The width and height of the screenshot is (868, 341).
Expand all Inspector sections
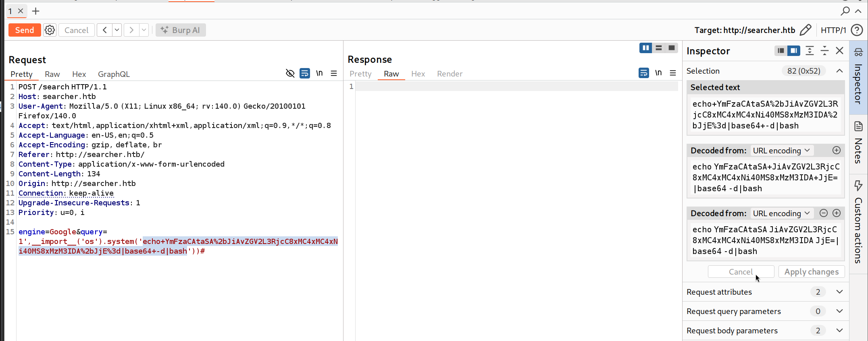pyautogui.click(x=810, y=51)
